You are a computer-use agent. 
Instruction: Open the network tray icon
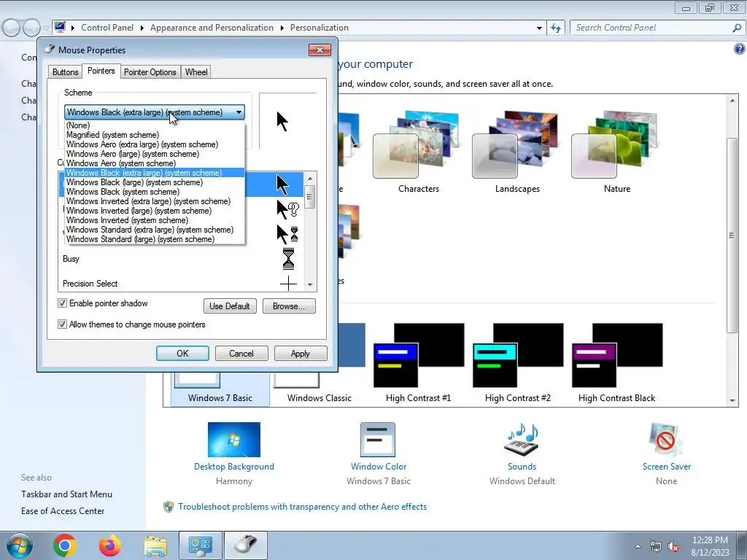click(x=656, y=547)
